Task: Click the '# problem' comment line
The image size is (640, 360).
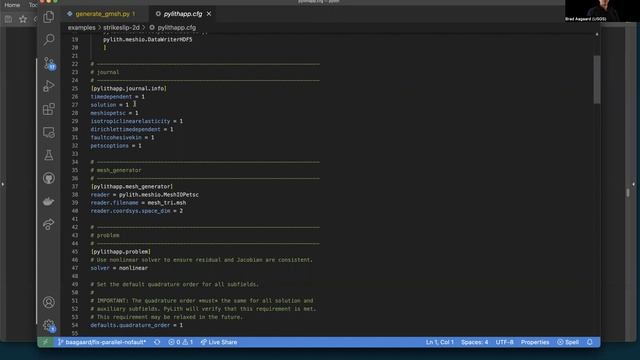Action: tap(105, 236)
